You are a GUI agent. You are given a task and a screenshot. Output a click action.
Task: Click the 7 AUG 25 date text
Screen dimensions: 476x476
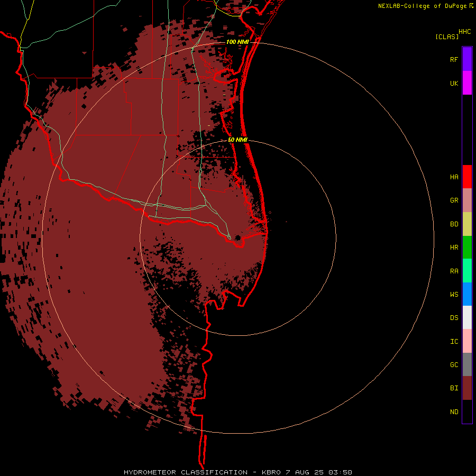coord(305,472)
